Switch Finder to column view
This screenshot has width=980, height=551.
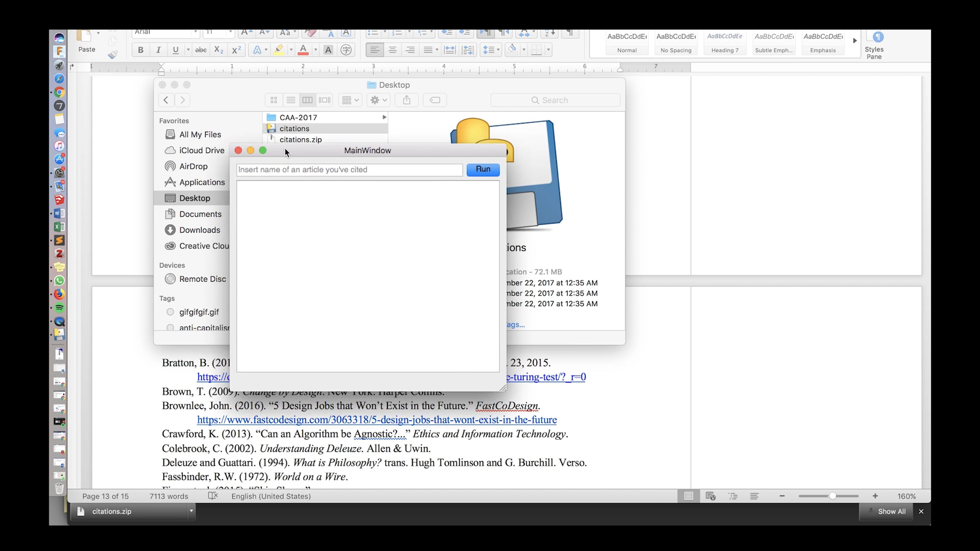tap(307, 100)
